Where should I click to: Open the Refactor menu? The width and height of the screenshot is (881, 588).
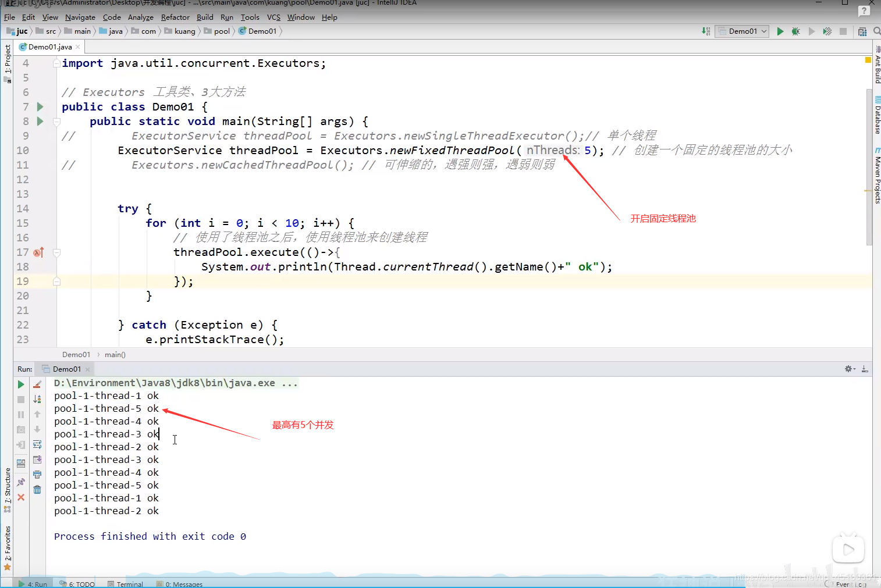[175, 17]
